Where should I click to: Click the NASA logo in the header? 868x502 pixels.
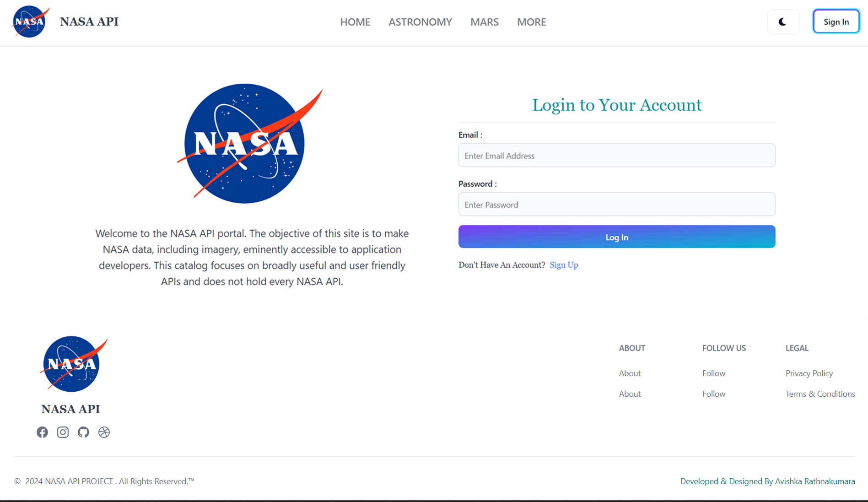coord(30,21)
